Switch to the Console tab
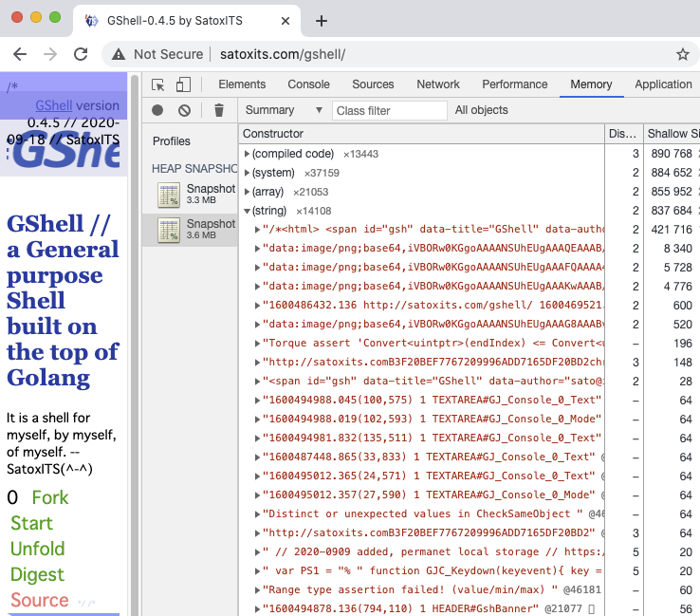This screenshot has height=616, width=700. [x=308, y=84]
